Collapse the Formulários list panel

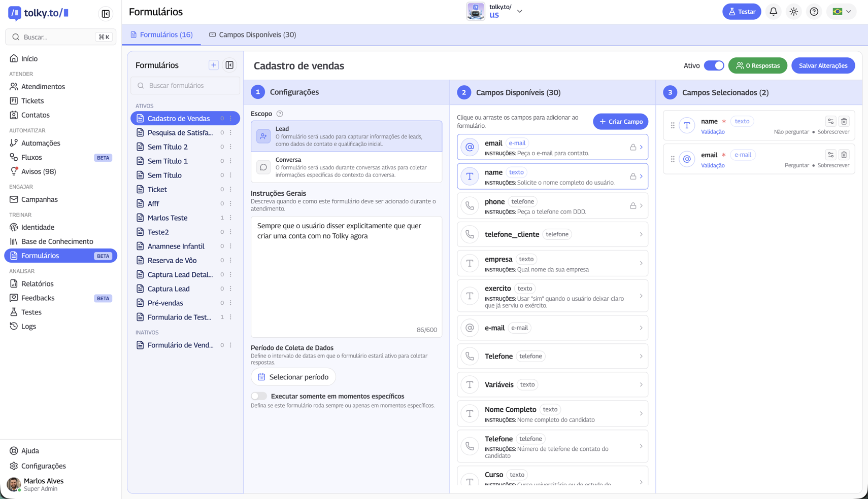click(x=229, y=65)
